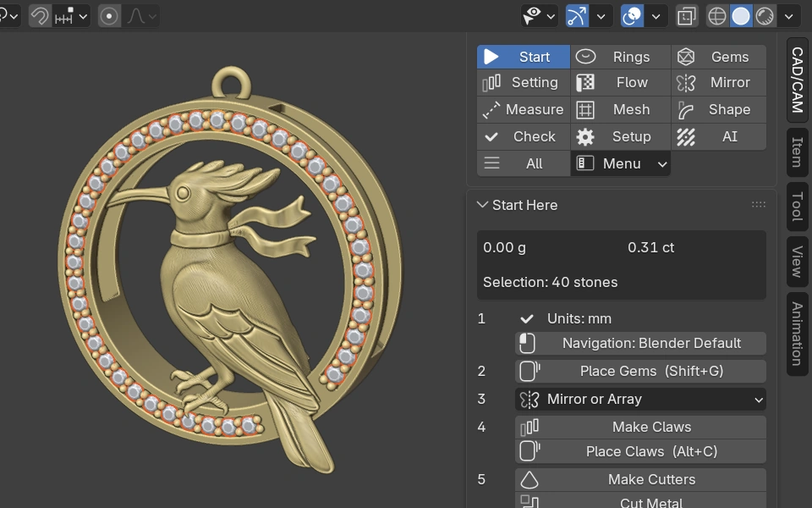Switch to the CAD/CAM sidebar tab
This screenshot has height=508, width=812.
click(798, 80)
